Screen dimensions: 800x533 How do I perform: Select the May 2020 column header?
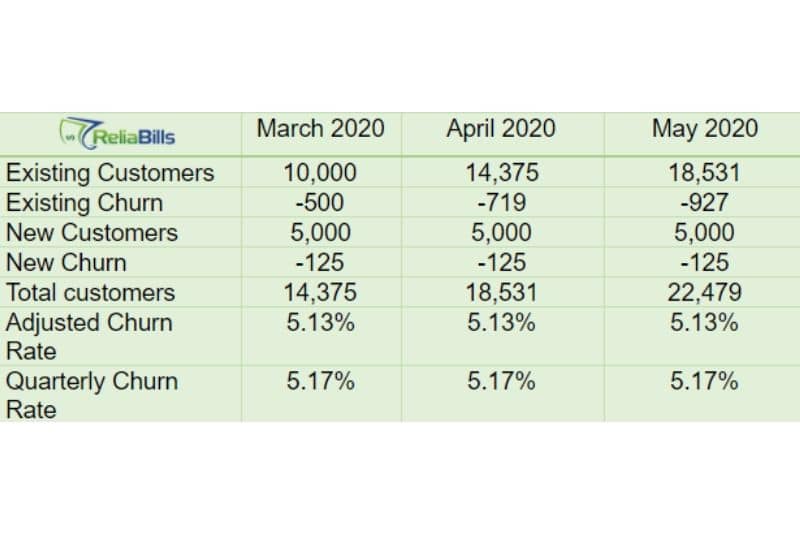(705, 128)
